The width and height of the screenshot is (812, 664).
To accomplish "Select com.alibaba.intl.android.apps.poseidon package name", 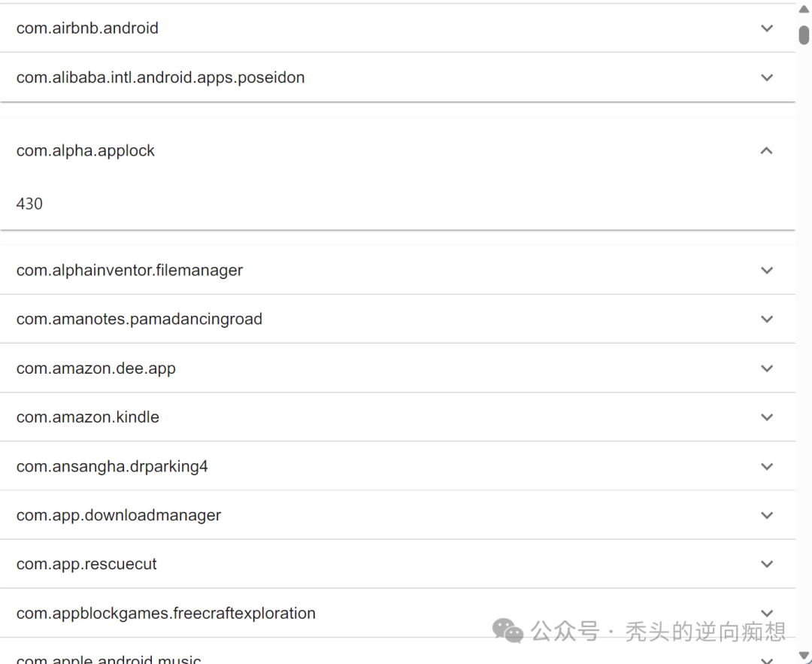I will (161, 77).
